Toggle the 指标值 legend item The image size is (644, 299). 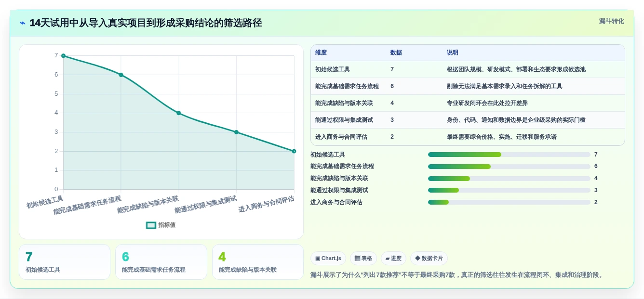tap(161, 225)
